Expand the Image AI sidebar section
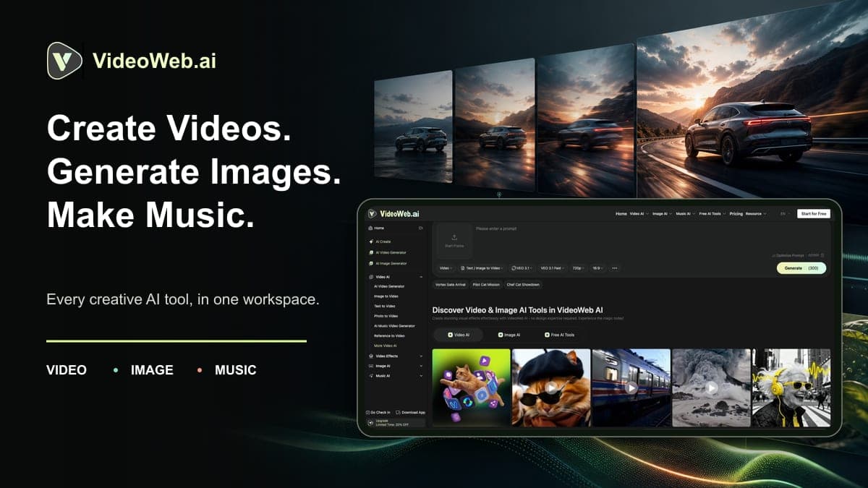 (x=396, y=366)
